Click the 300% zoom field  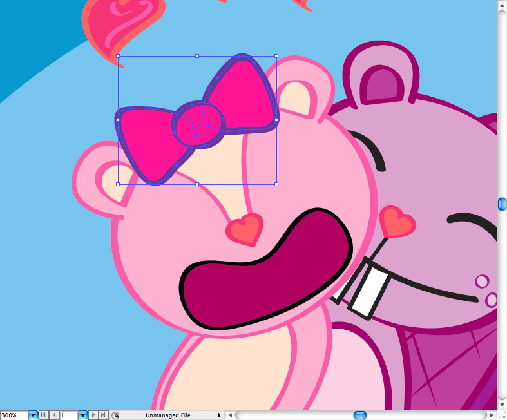[x=14, y=415]
